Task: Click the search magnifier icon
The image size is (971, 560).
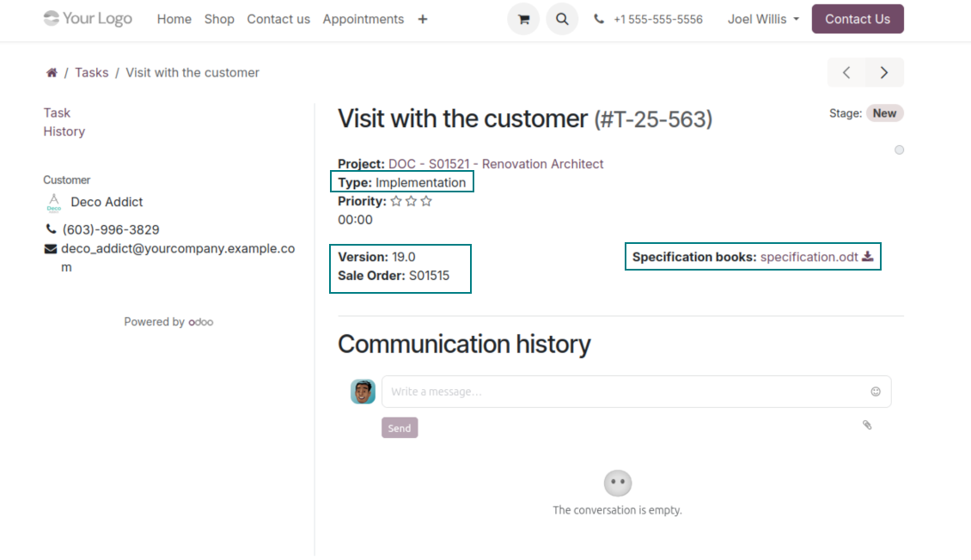Action: pos(562,19)
